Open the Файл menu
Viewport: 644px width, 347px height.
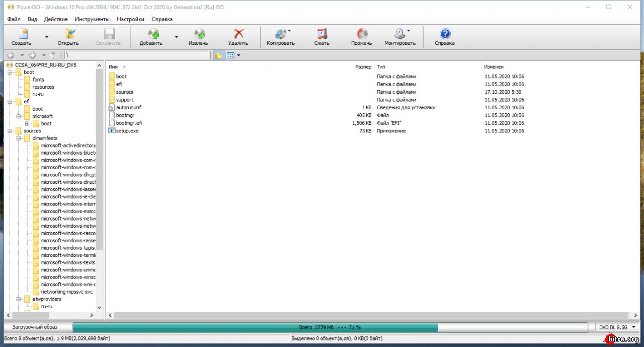tap(14, 19)
